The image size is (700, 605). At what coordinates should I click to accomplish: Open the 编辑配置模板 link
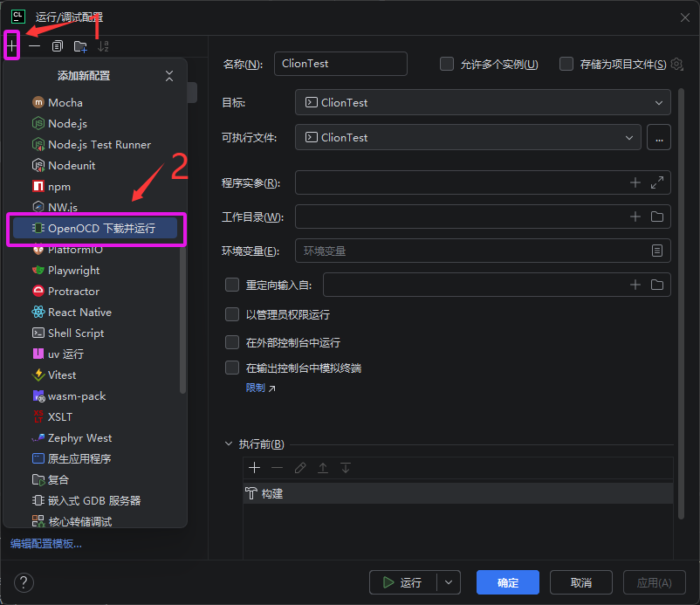click(46, 543)
